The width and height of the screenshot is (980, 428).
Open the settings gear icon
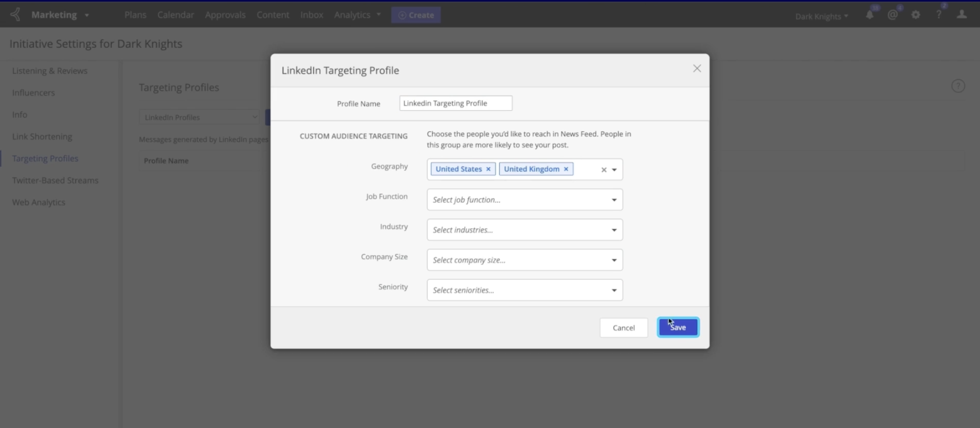pyautogui.click(x=916, y=15)
